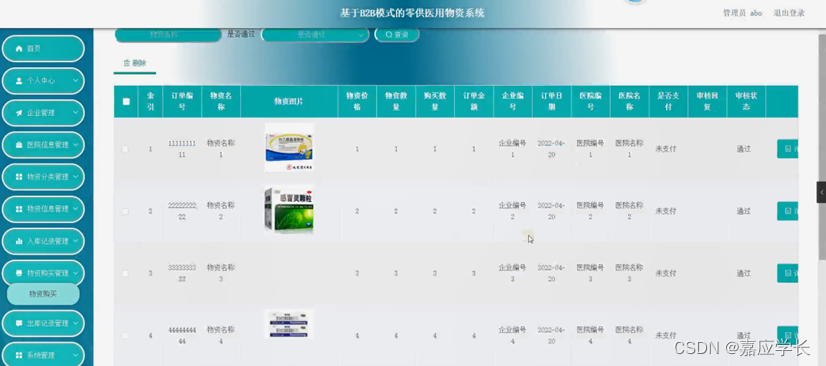Screen dimensions: 826x366
Task: Click the chat icon beside 出库记录管理
Action: [x=19, y=323]
